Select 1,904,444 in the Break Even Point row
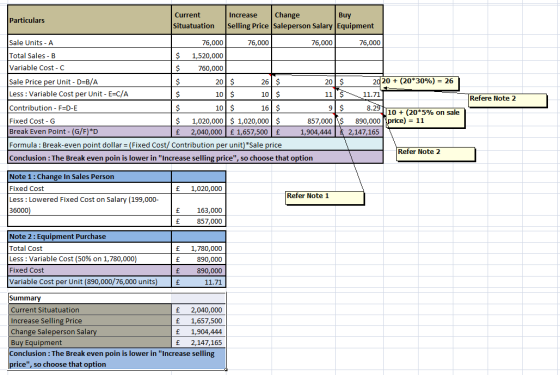Image resolution: width=560 pixels, height=375 pixels. [303, 132]
